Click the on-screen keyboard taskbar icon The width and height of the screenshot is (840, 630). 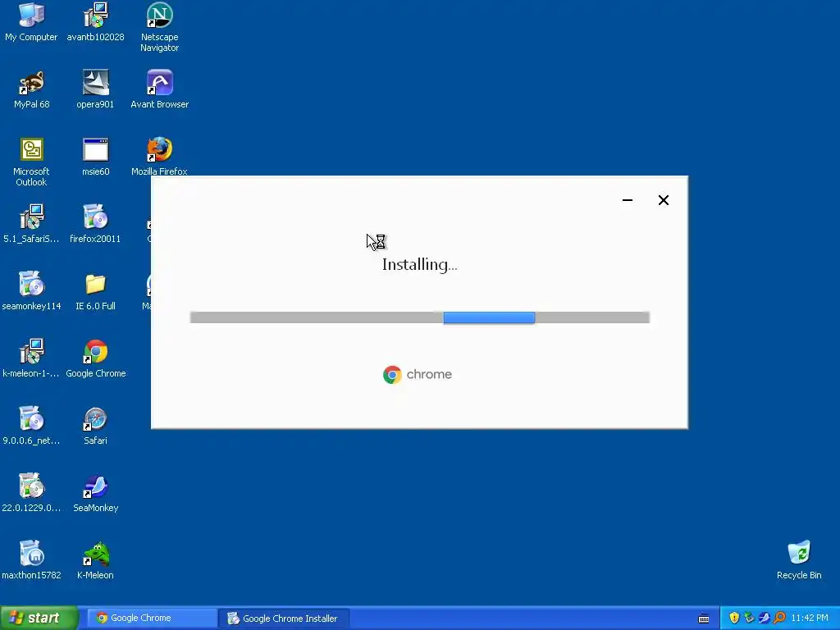703,619
